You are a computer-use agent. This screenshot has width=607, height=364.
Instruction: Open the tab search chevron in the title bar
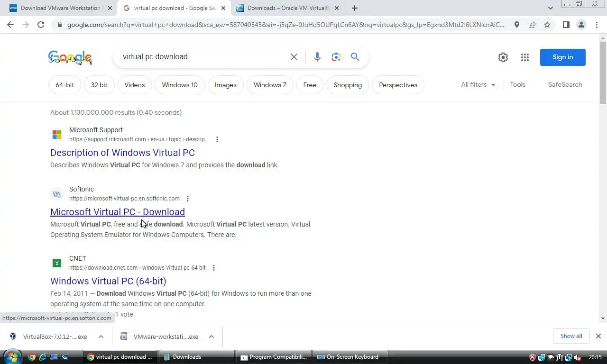[x=550, y=8]
